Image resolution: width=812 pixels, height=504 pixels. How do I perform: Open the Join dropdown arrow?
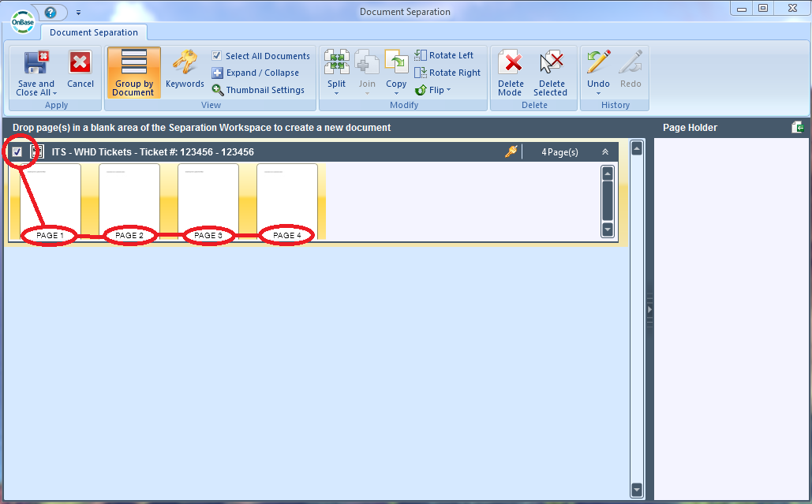tap(367, 94)
